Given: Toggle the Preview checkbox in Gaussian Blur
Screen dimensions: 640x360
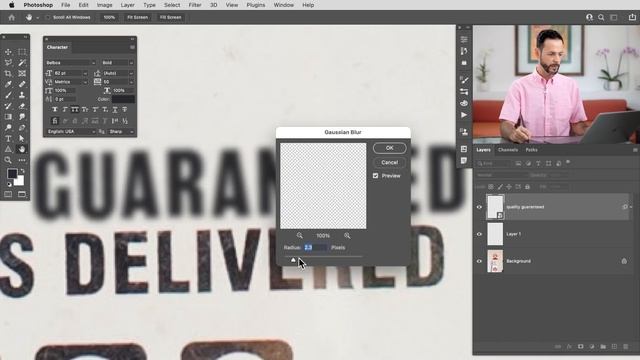Looking at the screenshot, I should click(376, 176).
